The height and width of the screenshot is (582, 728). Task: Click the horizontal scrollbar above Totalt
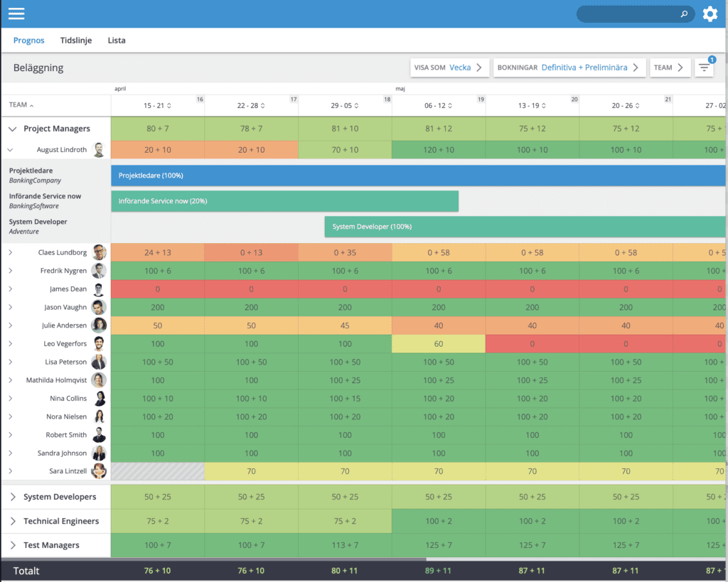(213, 559)
